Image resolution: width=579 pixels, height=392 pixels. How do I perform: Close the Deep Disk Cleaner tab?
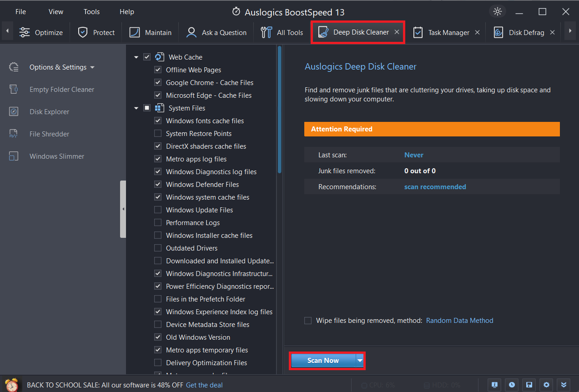coord(397,32)
